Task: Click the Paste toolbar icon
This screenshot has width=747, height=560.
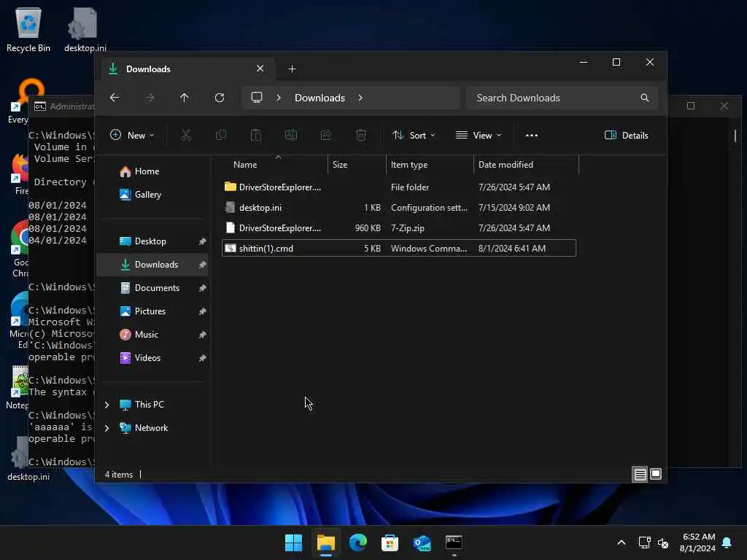Action: [x=256, y=135]
